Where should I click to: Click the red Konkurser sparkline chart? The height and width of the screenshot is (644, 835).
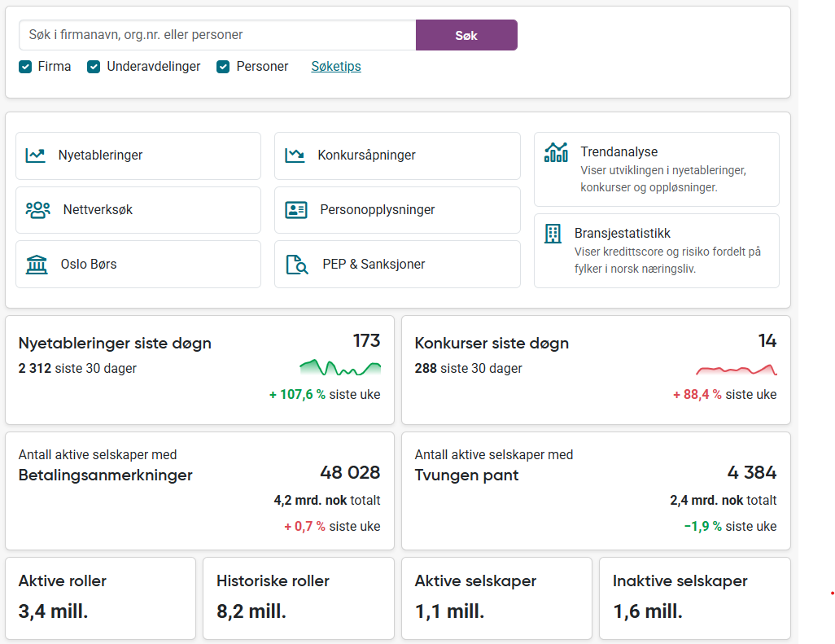(x=736, y=368)
